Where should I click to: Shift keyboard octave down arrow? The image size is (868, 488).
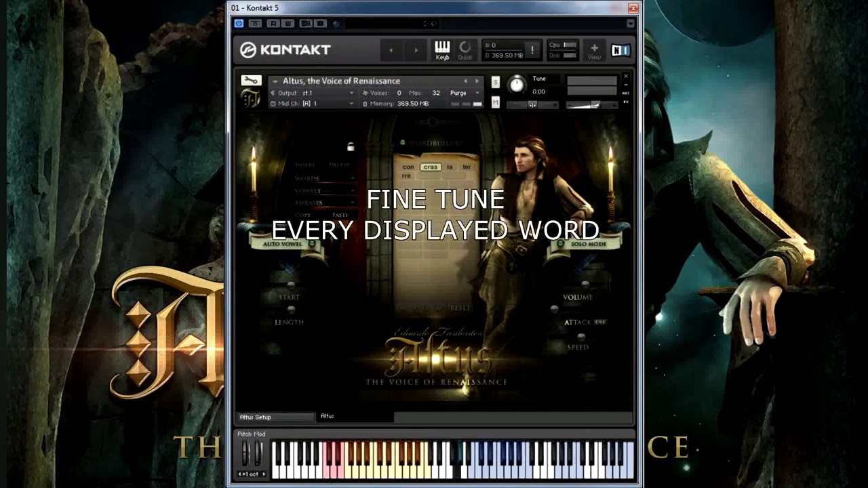240,474
